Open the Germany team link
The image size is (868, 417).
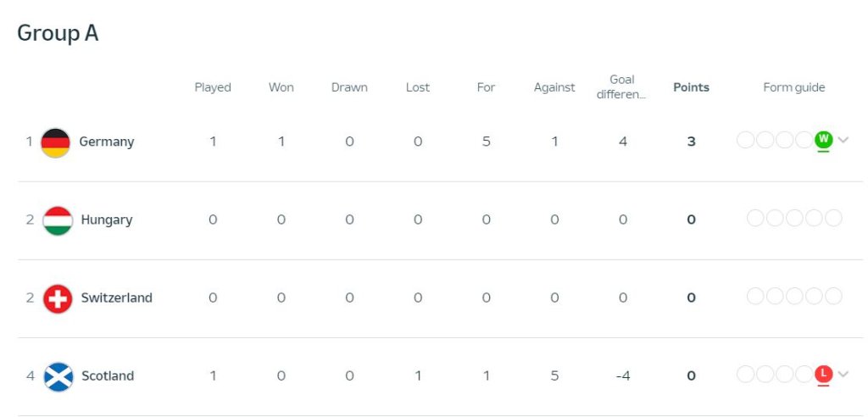click(106, 142)
